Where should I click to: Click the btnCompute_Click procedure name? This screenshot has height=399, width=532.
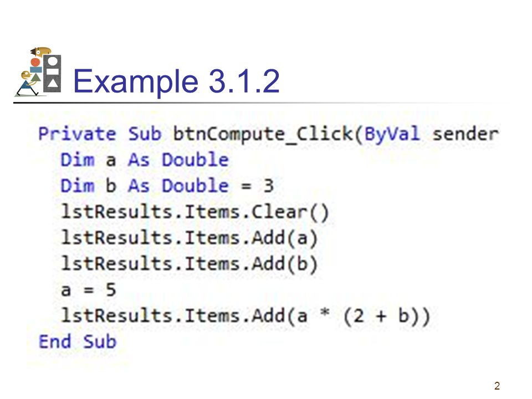263,134
